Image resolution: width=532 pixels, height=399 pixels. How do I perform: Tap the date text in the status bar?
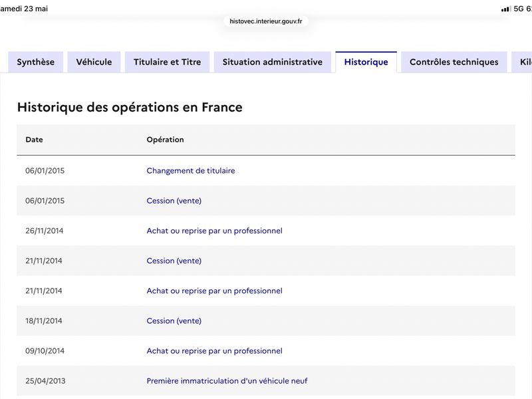(24, 9)
